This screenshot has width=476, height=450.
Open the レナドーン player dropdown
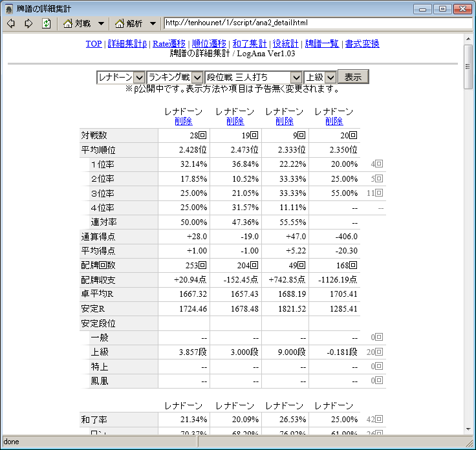[121, 78]
